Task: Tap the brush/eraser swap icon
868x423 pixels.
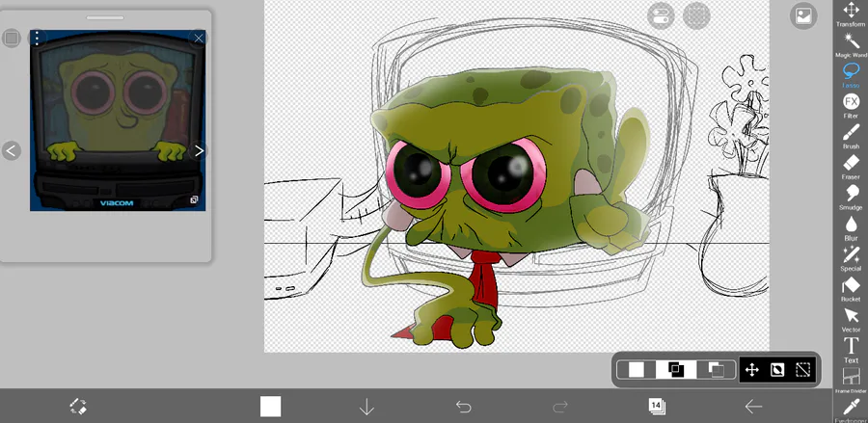Action: [x=78, y=407]
